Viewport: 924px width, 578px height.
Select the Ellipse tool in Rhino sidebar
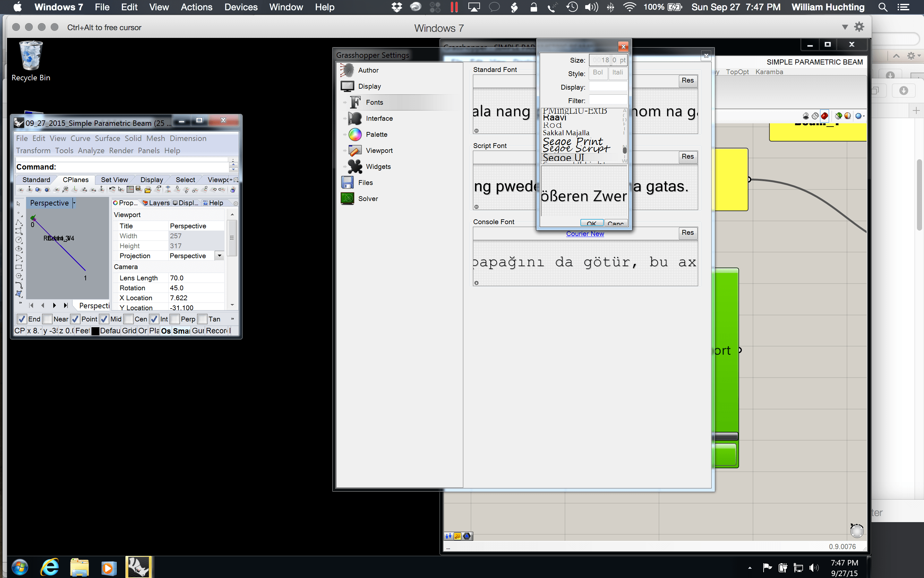click(19, 249)
